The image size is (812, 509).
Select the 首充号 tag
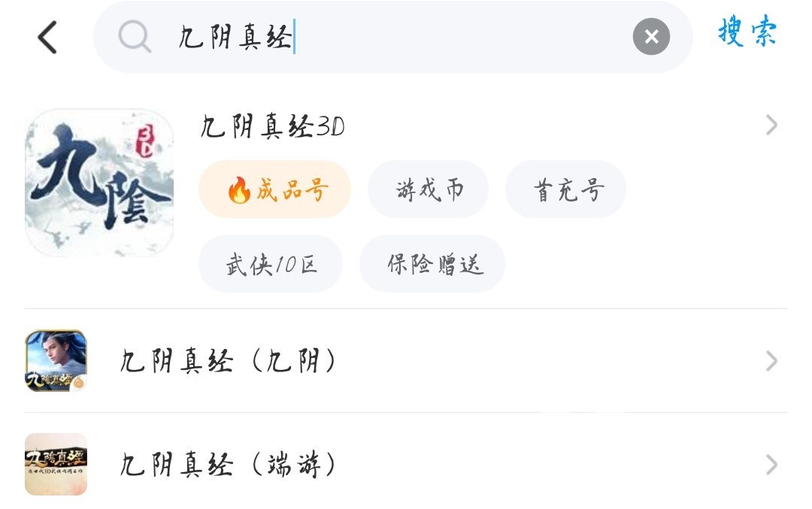click(565, 189)
